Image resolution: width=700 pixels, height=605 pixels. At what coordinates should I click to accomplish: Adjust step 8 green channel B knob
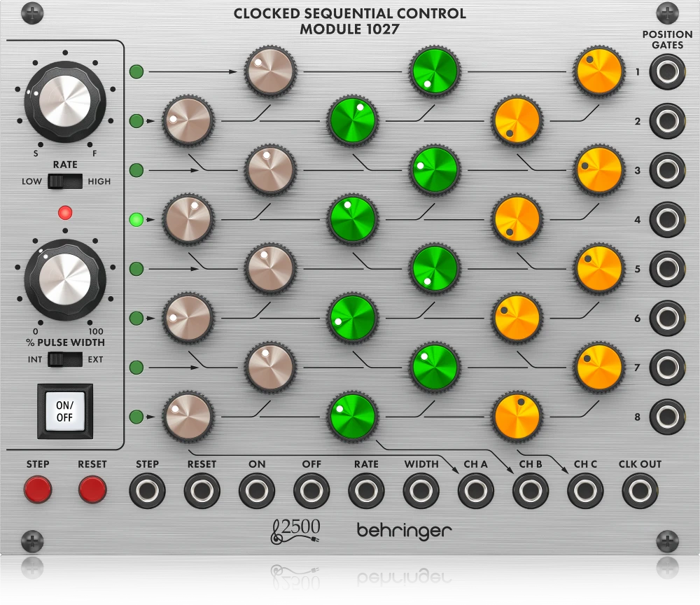(x=352, y=417)
